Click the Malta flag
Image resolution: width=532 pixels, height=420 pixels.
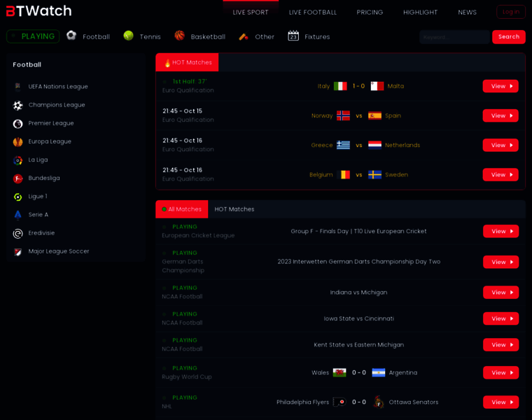coord(377,86)
